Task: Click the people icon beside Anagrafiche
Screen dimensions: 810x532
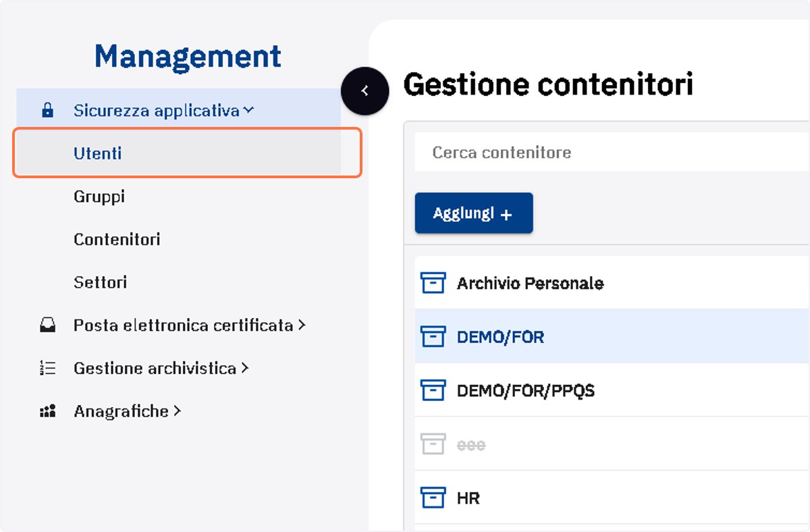Action: coord(47,411)
